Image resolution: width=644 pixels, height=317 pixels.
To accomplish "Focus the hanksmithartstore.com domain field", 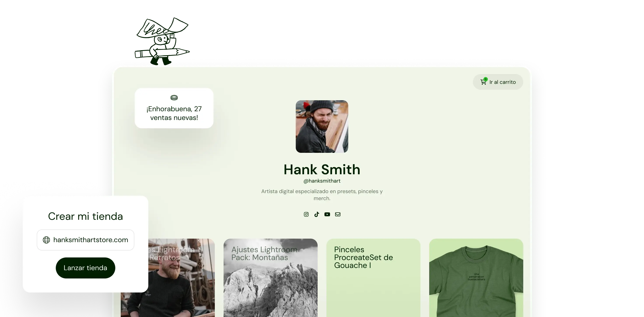I will pos(86,240).
